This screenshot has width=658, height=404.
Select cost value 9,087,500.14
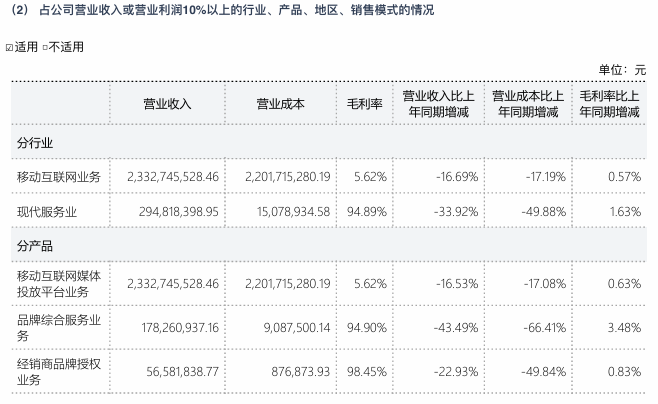tap(295, 326)
